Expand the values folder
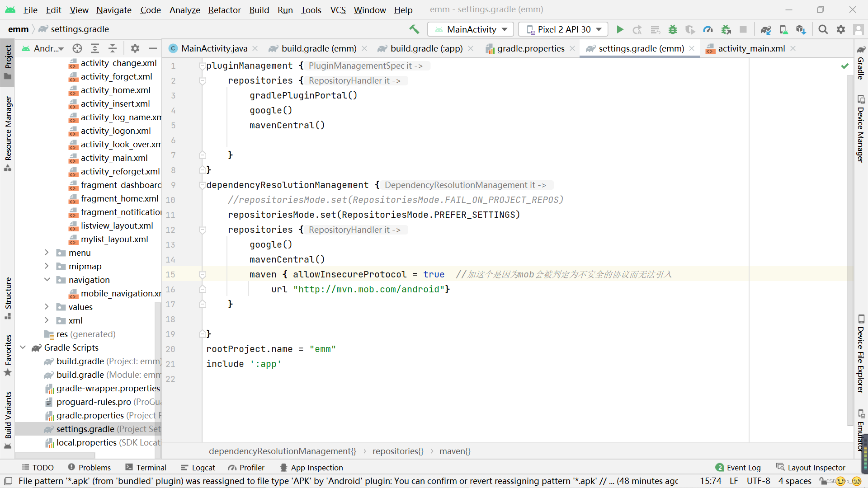868x488 pixels. [x=47, y=307]
